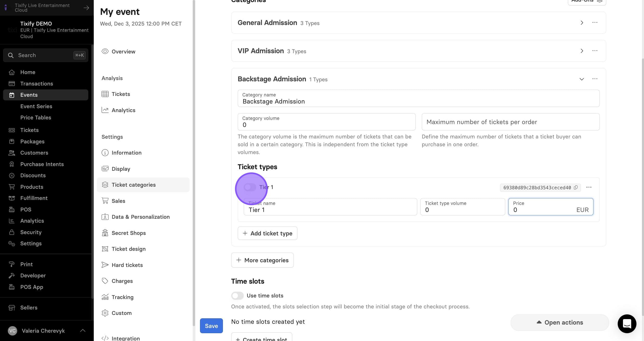Expand the VIP Admission category
The image size is (644, 341).
coord(582,51)
